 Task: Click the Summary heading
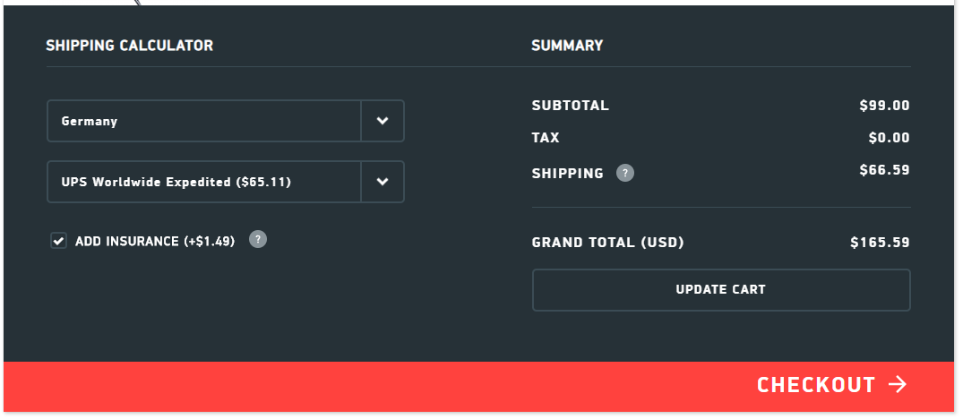point(567,45)
